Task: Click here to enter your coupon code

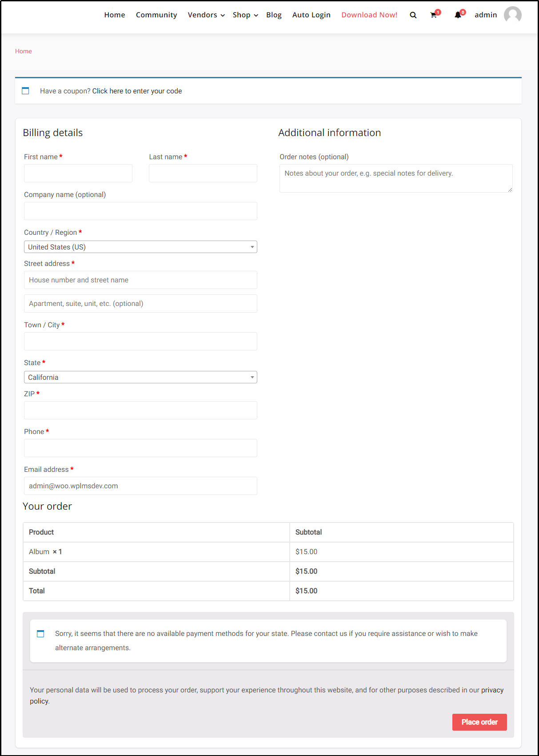Action: (x=137, y=91)
